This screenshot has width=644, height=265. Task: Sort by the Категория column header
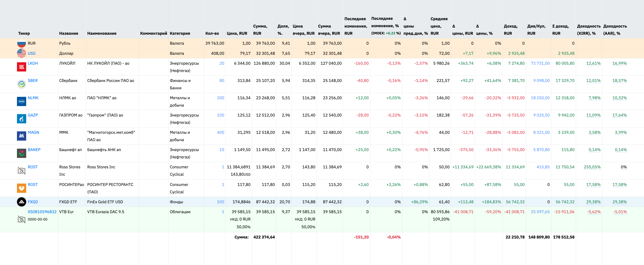(x=180, y=34)
